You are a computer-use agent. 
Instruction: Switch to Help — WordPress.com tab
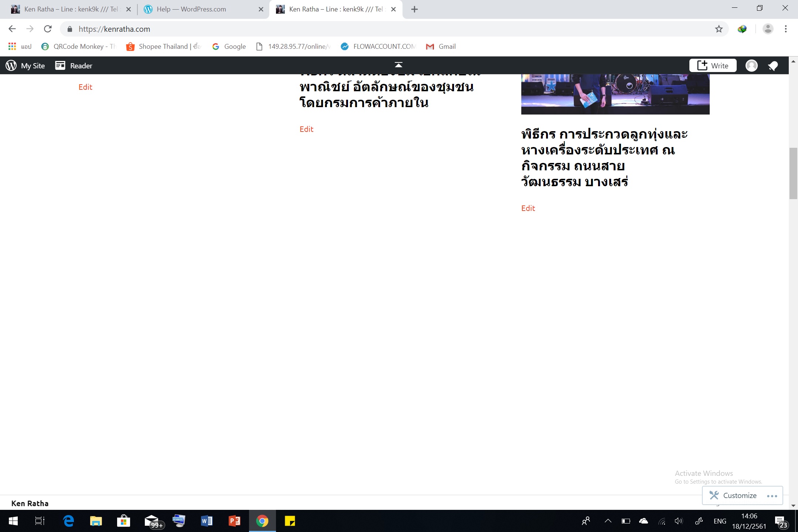191,9
